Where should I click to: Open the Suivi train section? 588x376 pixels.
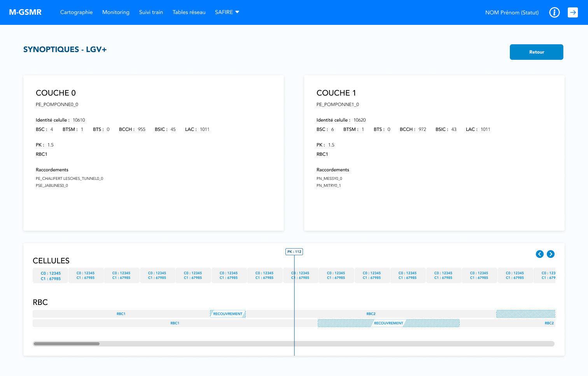click(151, 12)
